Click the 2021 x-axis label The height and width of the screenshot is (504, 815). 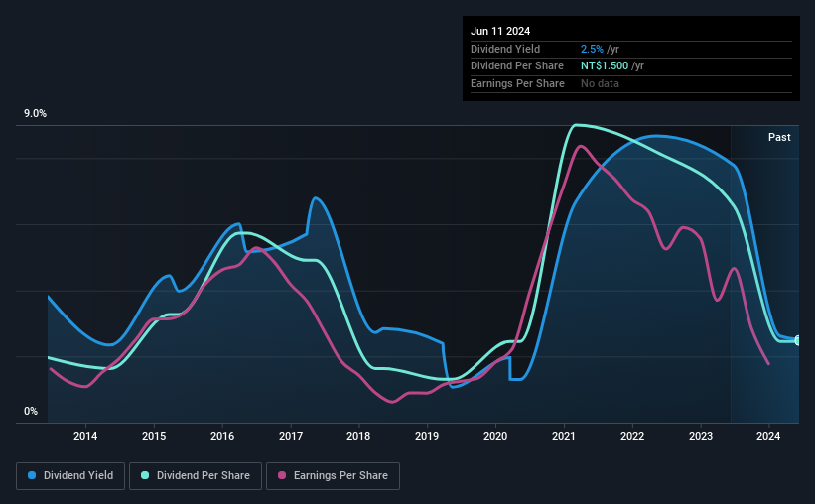[564, 436]
